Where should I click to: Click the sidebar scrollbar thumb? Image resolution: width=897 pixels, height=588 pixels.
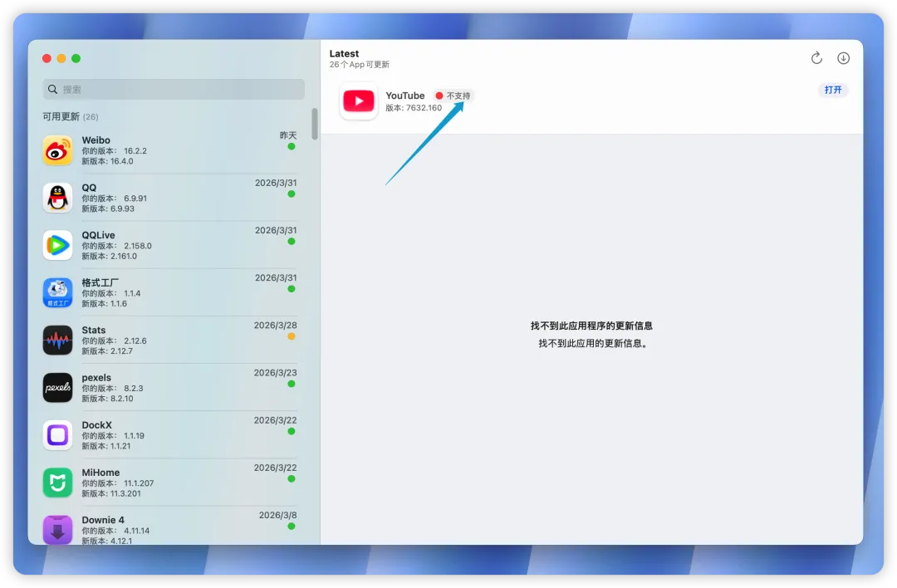(315, 124)
